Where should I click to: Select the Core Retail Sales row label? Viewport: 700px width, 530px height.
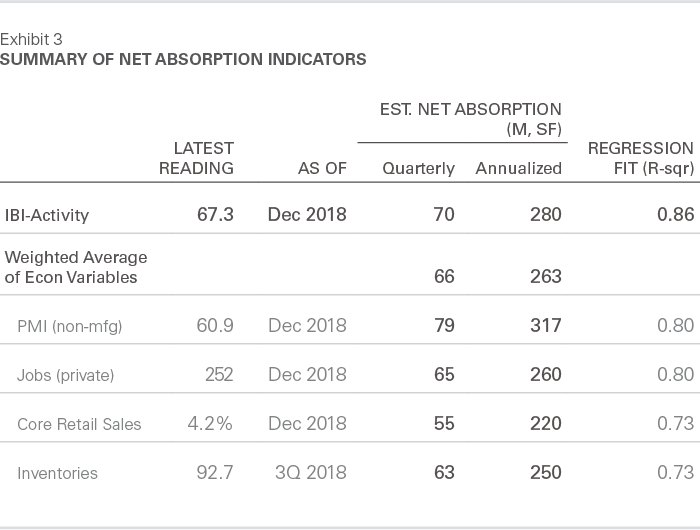tap(79, 424)
